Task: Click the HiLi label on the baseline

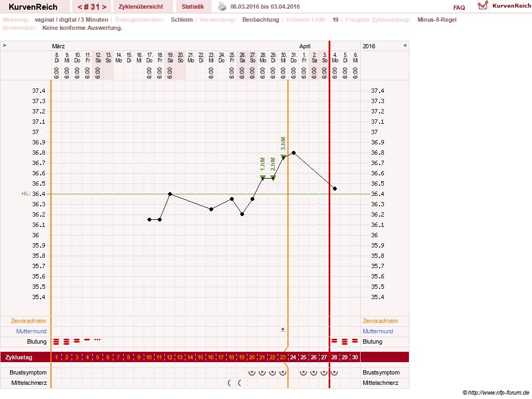Action: tap(26, 194)
